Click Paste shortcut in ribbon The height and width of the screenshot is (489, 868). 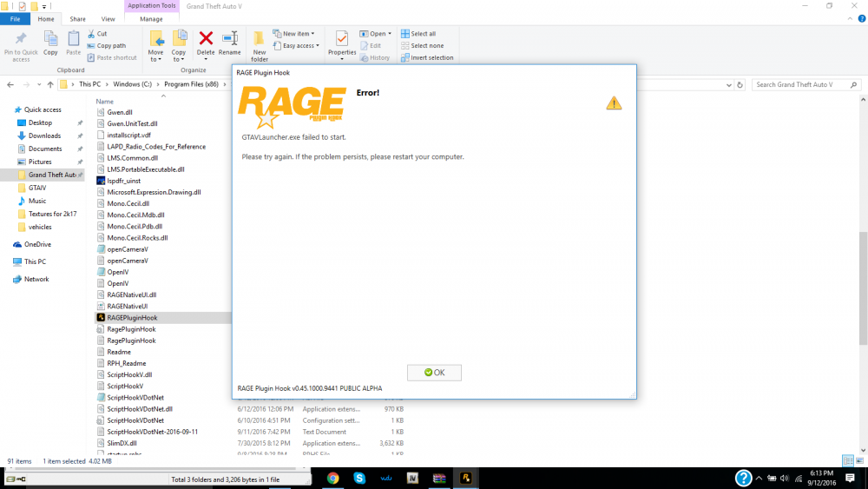(112, 57)
